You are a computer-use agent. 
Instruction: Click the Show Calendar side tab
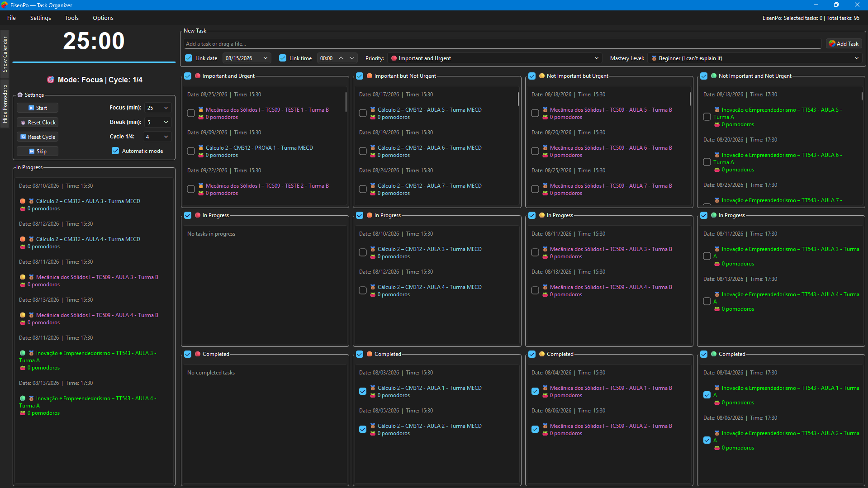click(5, 54)
